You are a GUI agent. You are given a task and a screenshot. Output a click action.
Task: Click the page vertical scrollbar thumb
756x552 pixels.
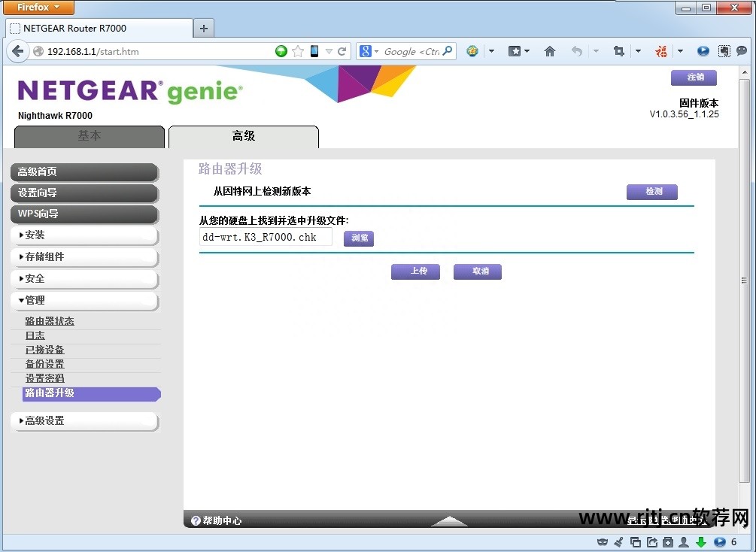[x=744, y=280]
